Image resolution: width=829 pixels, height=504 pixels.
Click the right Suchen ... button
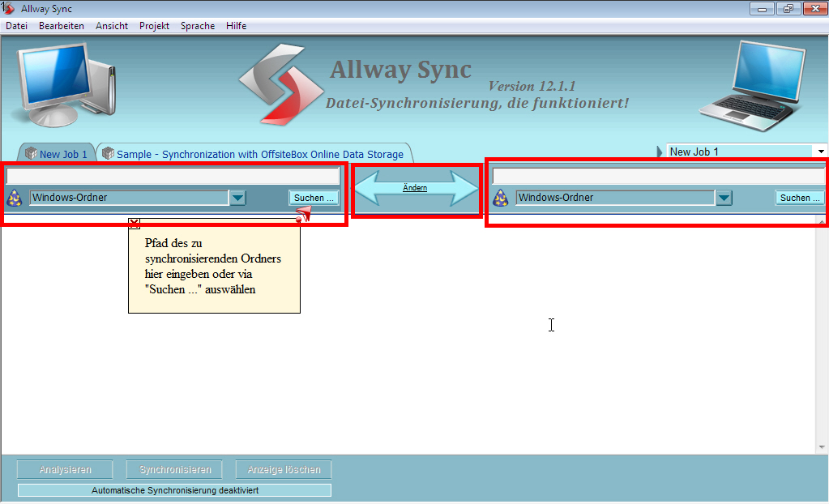[x=799, y=198]
